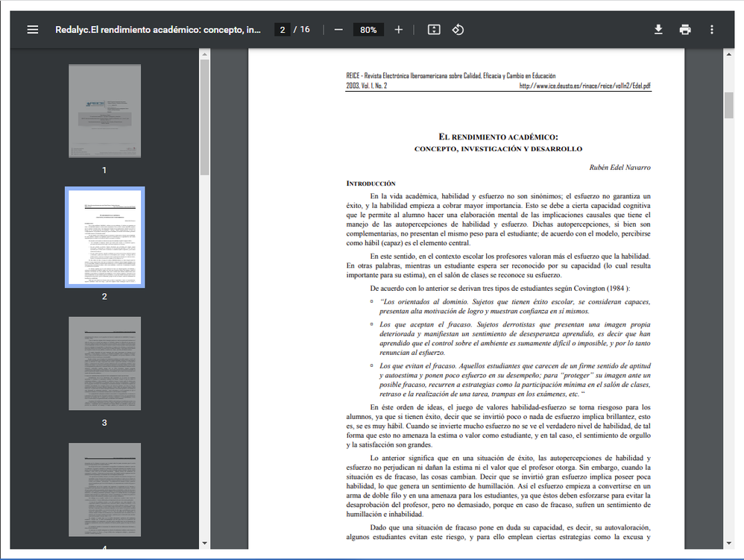The width and height of the screenshot is (744, 560).
Task: Click the thumbnail label number 1
Action: pos(105,170)
